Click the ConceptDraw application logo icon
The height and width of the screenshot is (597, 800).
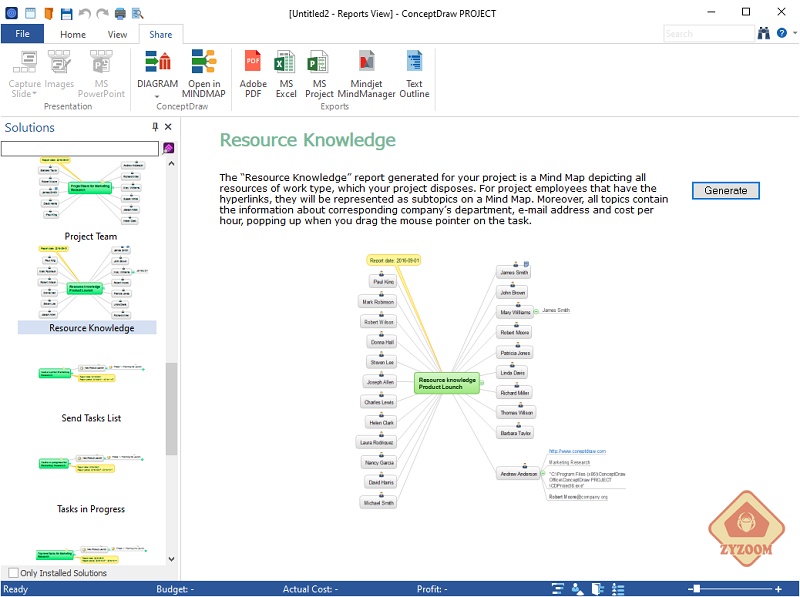pyautogui.click(x=11, y=13)
